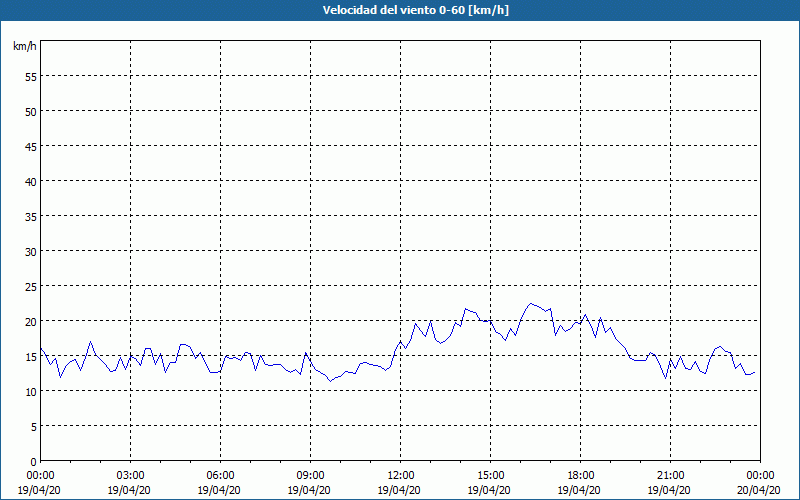Click the 03:00 time axis label
Image resolution: width=800 pixels, height=500 pixels.
point(130,476)
